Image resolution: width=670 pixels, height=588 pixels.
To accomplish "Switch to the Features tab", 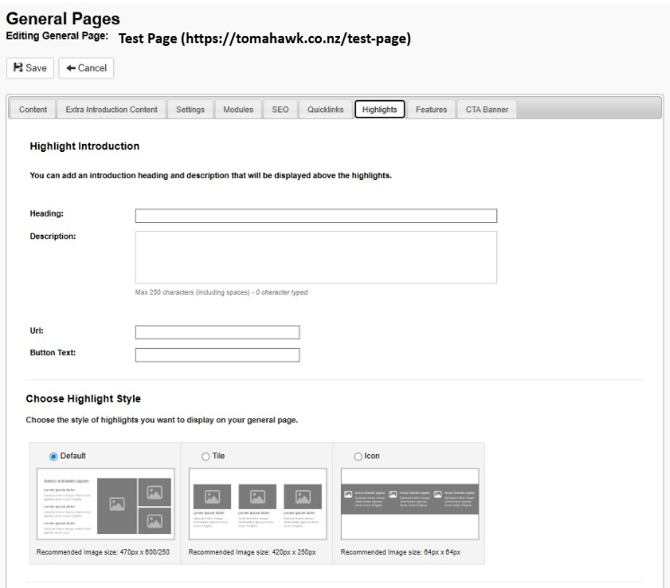I will coord(431,109).
